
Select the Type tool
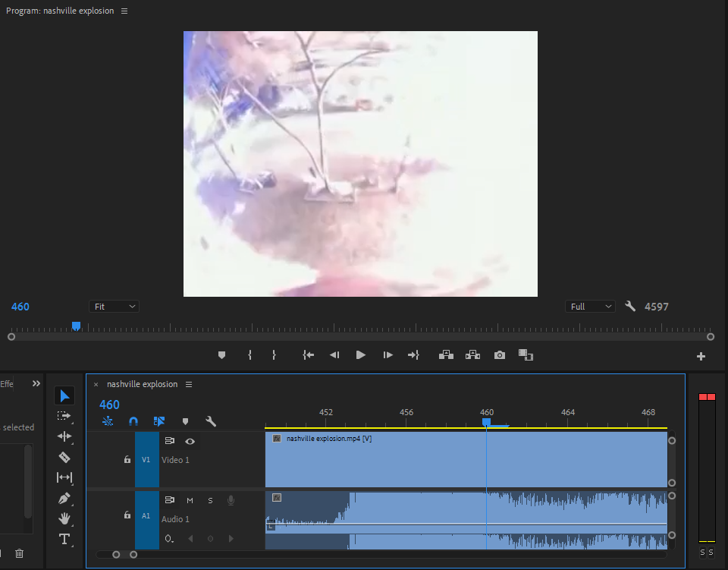tap(64, 539)
